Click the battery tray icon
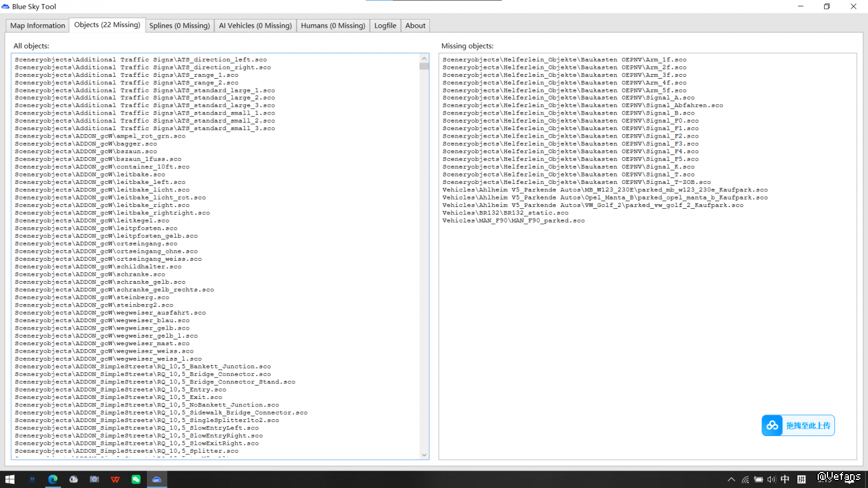 (759, 479)
